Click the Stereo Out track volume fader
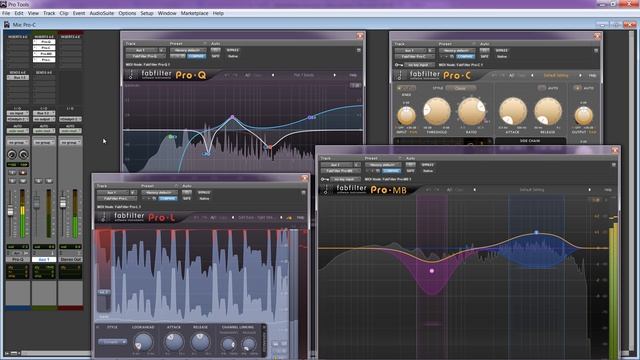Screen dimensions: 640x360 point(63,202)
